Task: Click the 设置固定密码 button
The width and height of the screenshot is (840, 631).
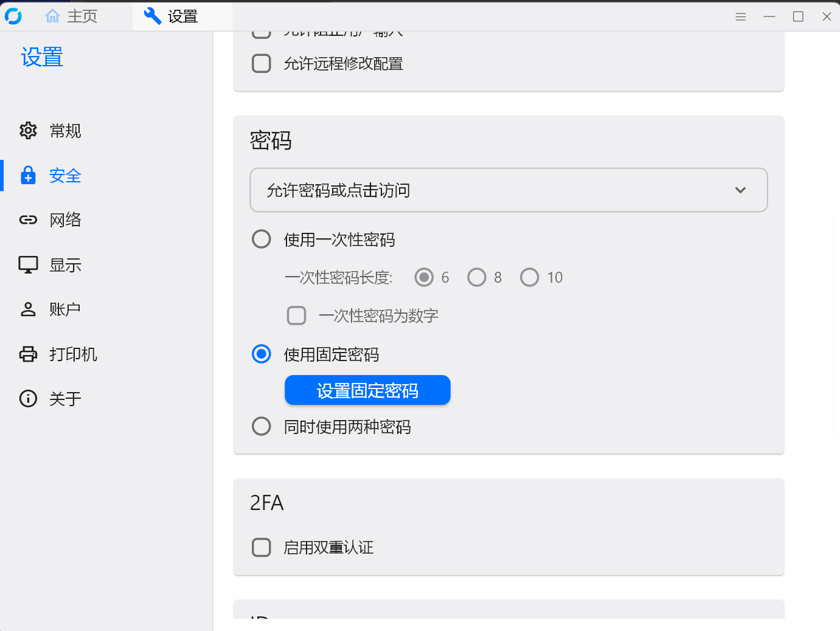Action: tap(367, 390)
